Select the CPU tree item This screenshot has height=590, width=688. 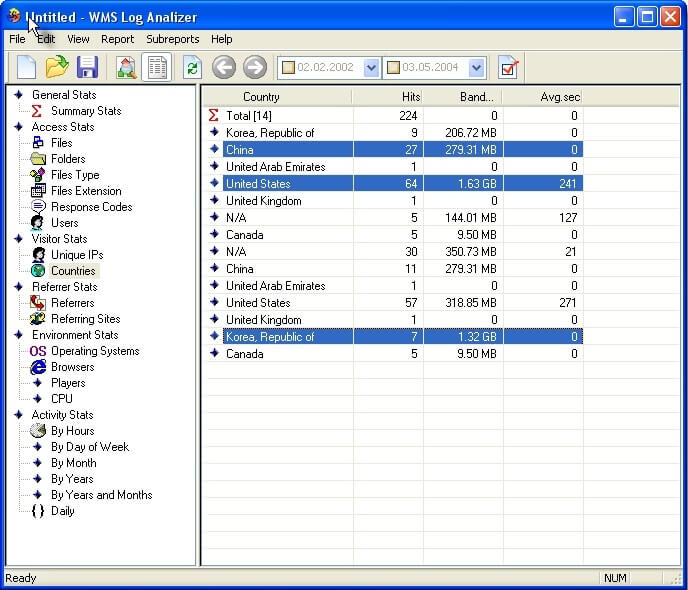[x=62, y=399]
